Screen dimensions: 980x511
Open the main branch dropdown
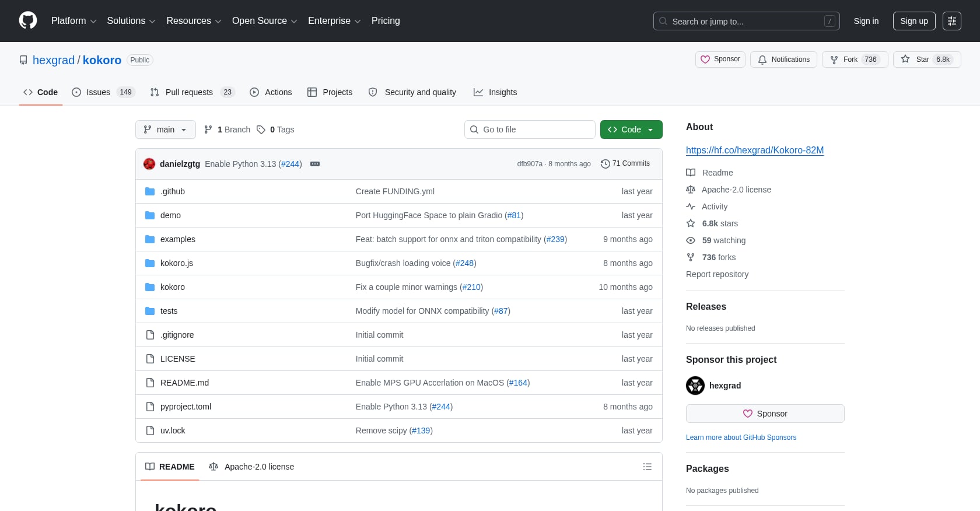[x=166, y=129]
